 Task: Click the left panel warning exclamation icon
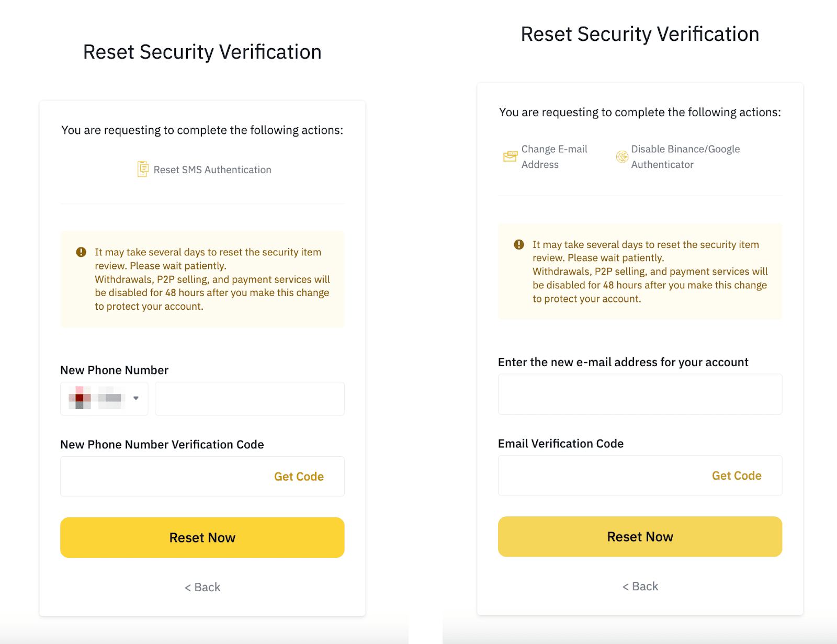coord(81,252)
